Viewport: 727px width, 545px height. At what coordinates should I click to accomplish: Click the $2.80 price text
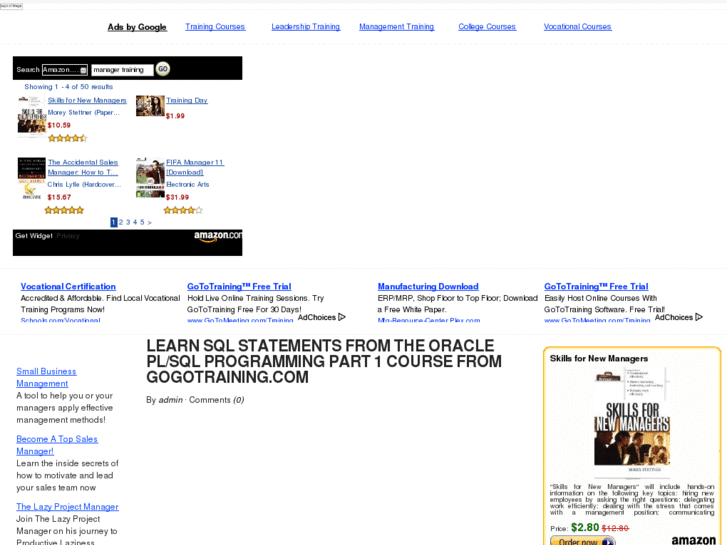click(x=585, y=527)
